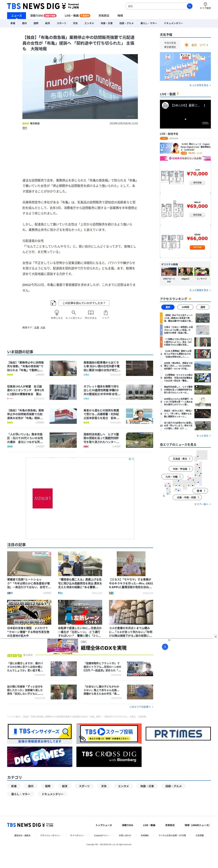The width and height of the screenshot is (218, 868).
Task: Click the エンタメ footer category pill
Action: click(123, 786)
